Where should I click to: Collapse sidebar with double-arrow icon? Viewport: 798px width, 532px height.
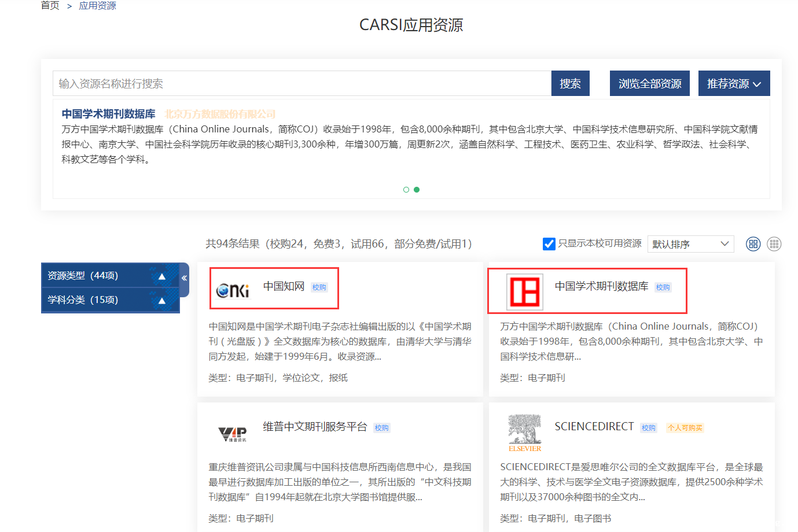tap(184, 278)
